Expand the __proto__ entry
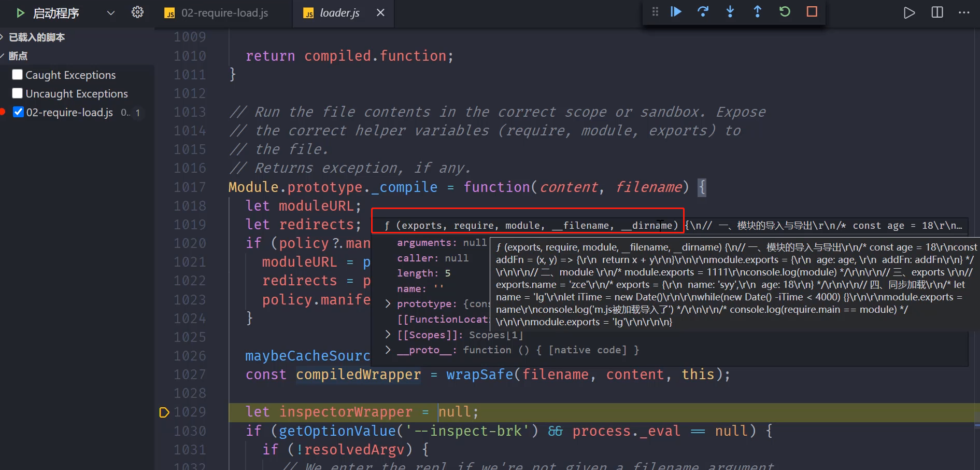 388,350
